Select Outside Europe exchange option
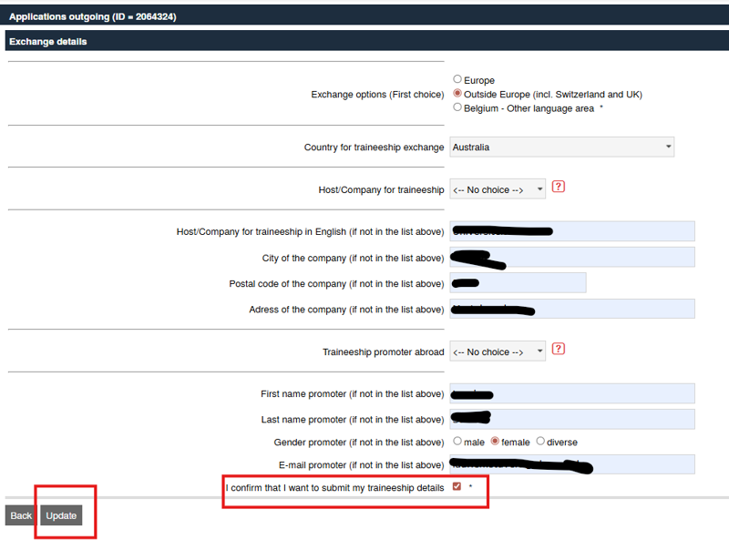Image resolution: width=729 pixels, height=560 pixels. pyautogui.click(x=457, y=94)
